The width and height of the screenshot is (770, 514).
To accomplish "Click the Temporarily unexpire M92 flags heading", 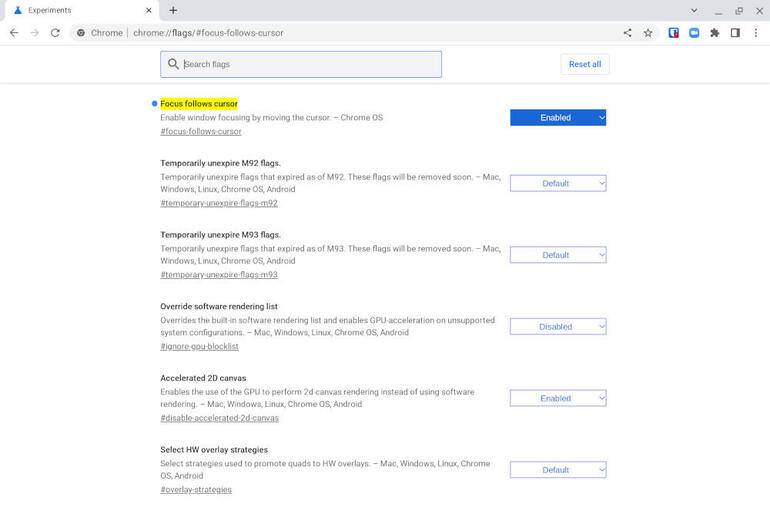I will pyautogui.click(x=220, y=163).
